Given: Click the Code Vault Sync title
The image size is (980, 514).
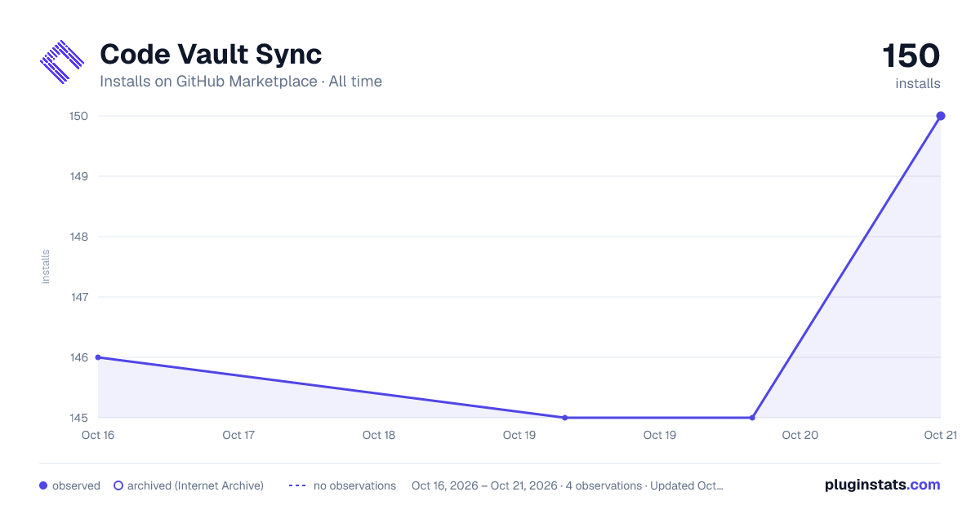Looking at the screenshot, I should (x=211, y=55).
